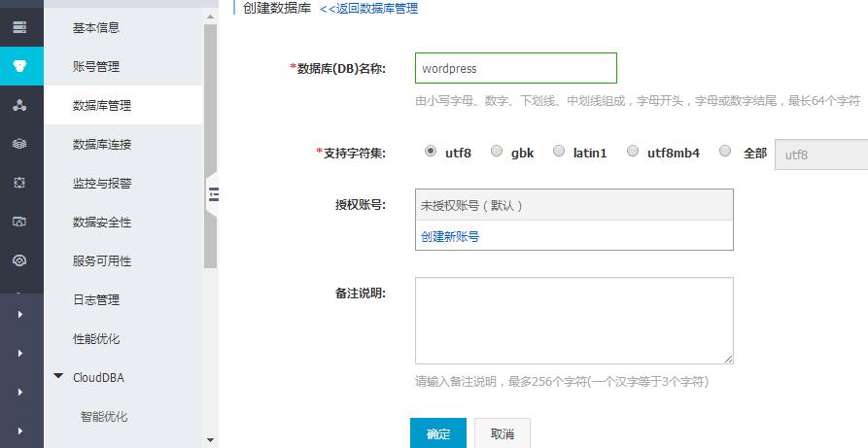Open the eye-shaped icon in dark sidebar
The image size is (868, 448).
20,260
